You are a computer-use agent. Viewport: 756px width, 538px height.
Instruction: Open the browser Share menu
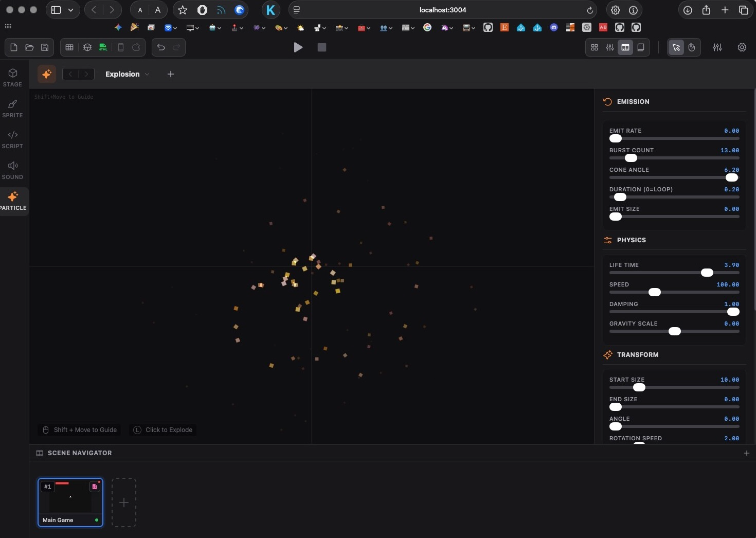[706, 10]
